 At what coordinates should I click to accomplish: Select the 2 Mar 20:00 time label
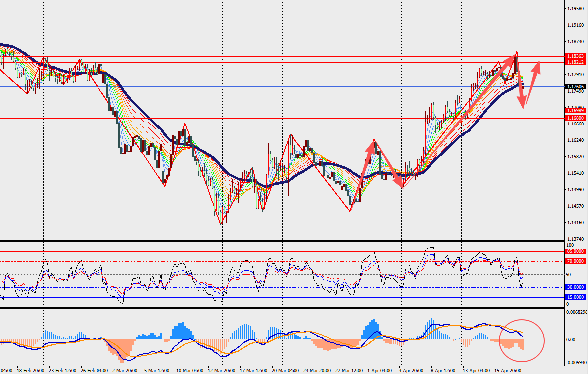(125, 371)
